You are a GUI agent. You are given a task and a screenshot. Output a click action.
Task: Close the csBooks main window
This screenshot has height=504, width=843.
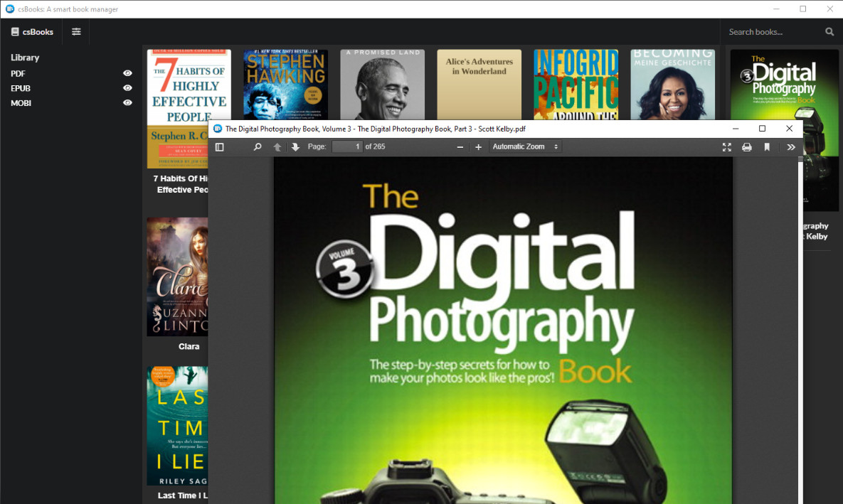[x=829, y=9]
